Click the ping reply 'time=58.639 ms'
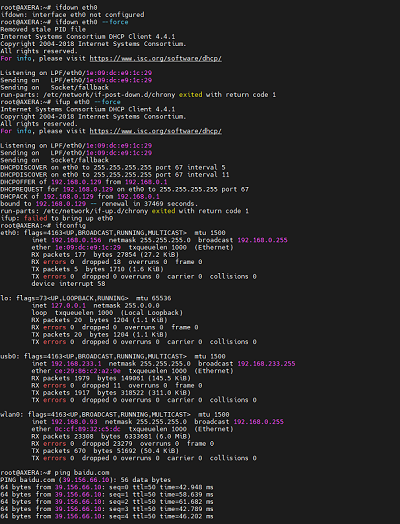The width and height of the screenshot is (400, 524). coord(186,495)
